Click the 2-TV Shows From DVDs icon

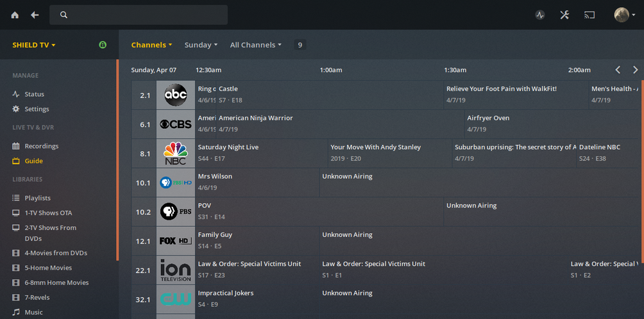16,227
